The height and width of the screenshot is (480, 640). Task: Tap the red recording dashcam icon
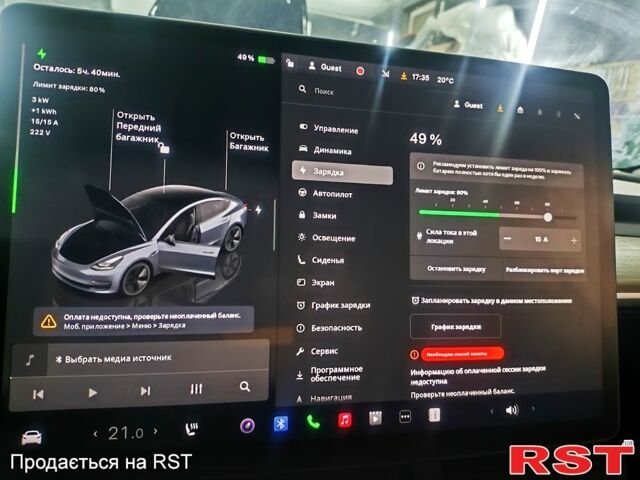360,71
